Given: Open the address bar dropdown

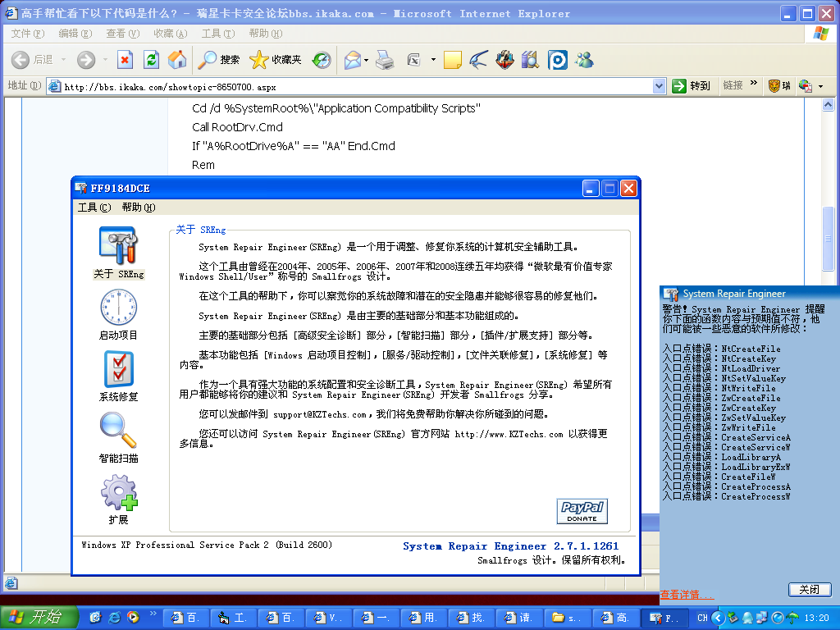Looking at the screenshot, I should (x=659, y=85).
